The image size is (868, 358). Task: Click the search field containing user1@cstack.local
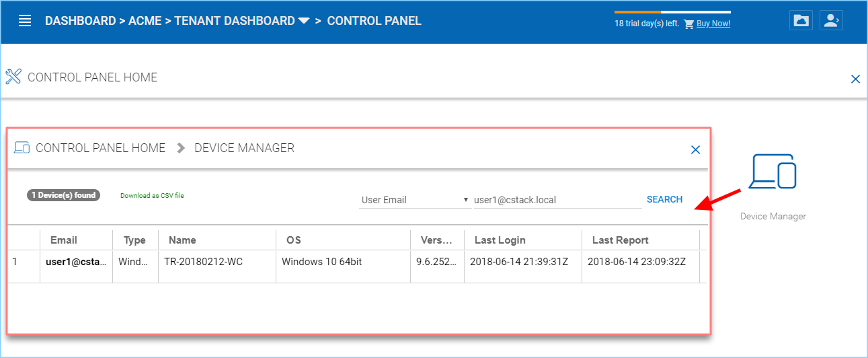pos(557,200)
